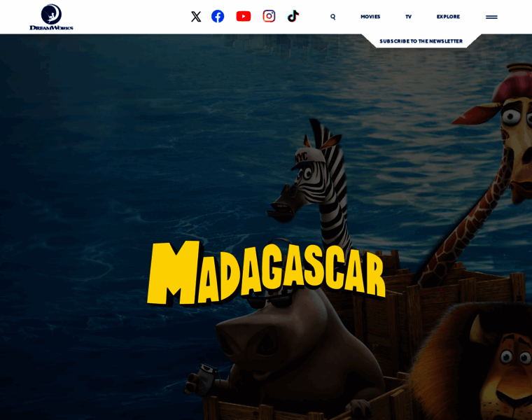
Task: Click Subscribe to the Newsletter
Action: point(421,41)
